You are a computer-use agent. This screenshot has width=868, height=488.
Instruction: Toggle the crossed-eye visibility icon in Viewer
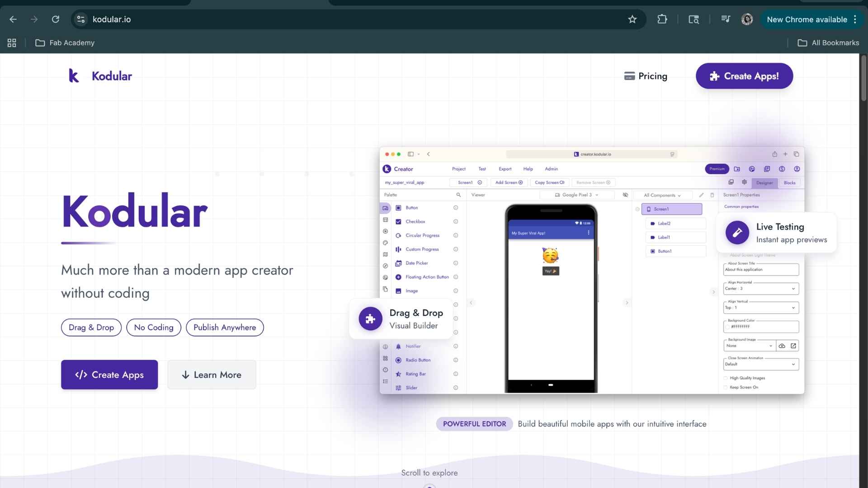[x=625, y=195]
